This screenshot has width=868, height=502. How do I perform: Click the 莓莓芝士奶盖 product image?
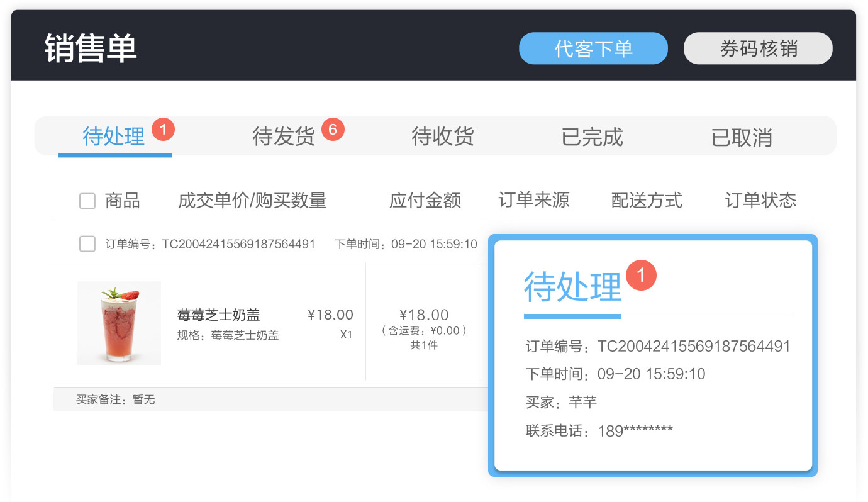pos(119,323)
